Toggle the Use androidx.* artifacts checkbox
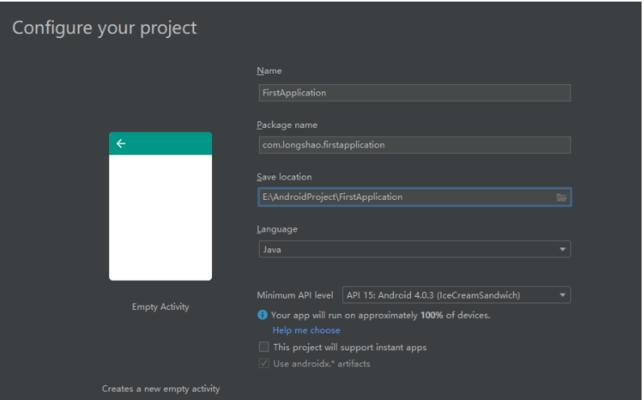This screenshot has height=400, width=644. tap(264, 362)
